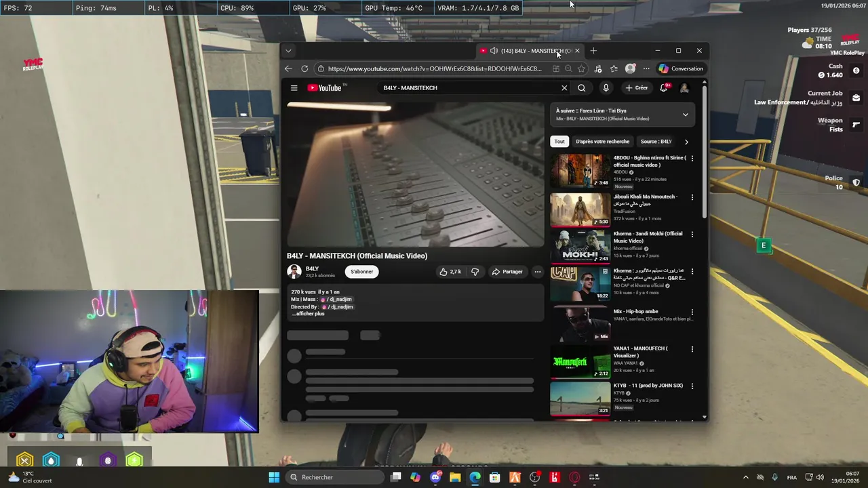The width and height of the screenshot is (868, 488).
Task: Open the browser profile icon
Action: pos(630,68)
